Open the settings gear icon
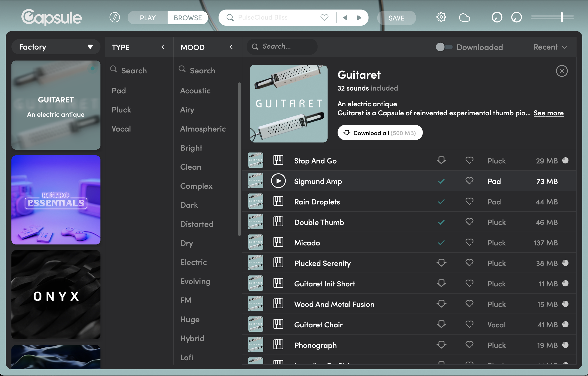588x376 pixels. tap(441, 18)
